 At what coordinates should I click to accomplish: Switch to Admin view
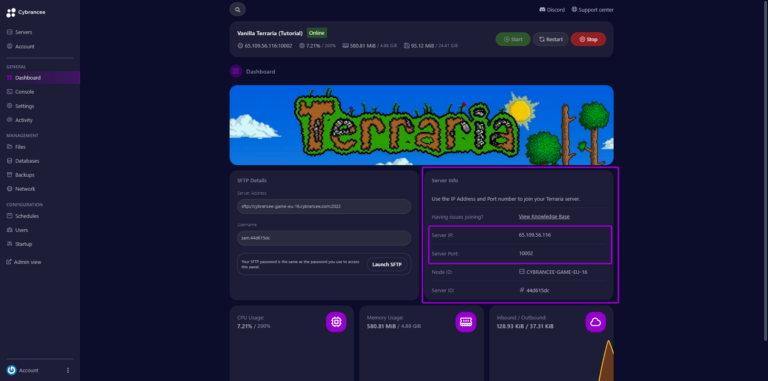click(24, 262)
